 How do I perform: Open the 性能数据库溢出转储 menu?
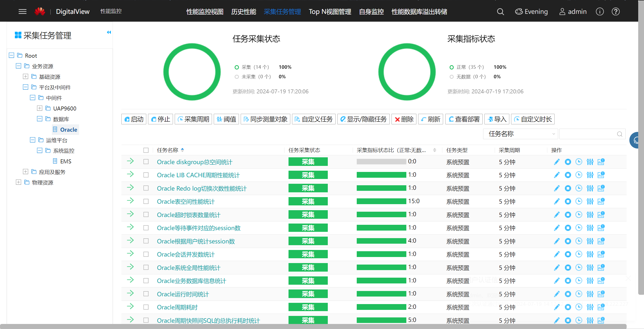click(x=419, y=12)
